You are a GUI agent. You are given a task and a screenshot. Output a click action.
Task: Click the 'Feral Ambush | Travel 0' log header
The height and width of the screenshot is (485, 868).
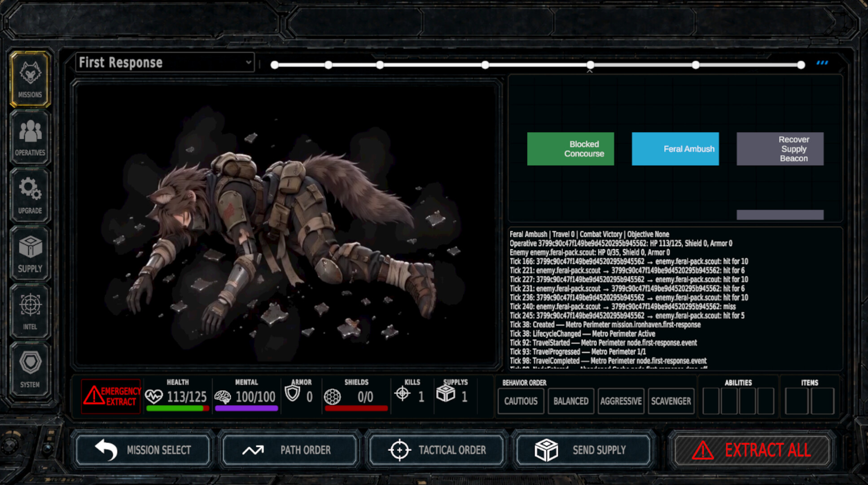tap(589, 234)
